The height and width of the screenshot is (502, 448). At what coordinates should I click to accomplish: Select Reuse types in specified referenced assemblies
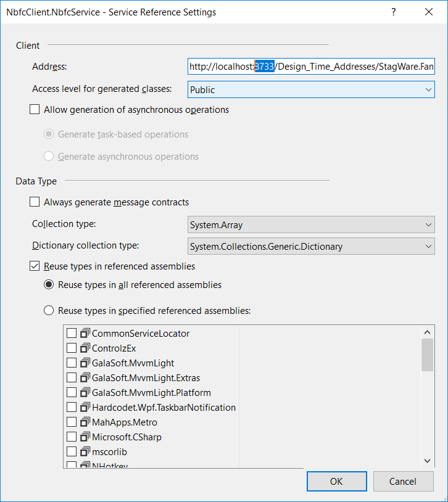(x=49, y=310)
